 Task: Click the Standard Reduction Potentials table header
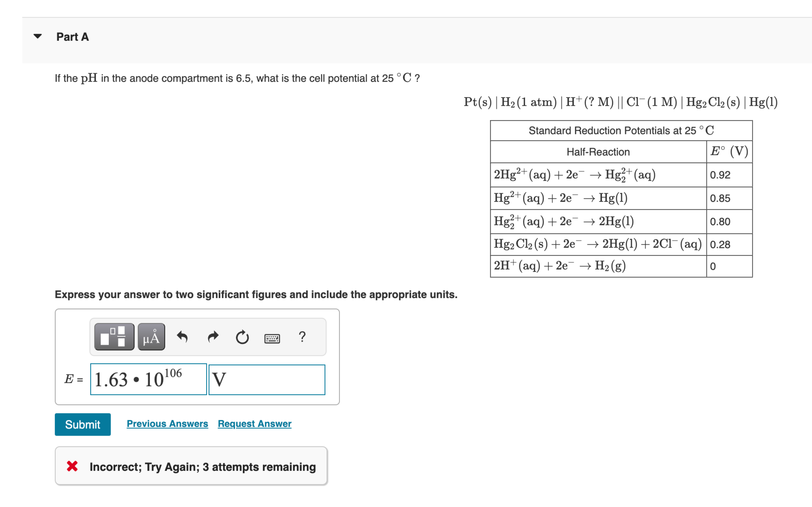tap(621, 130)
